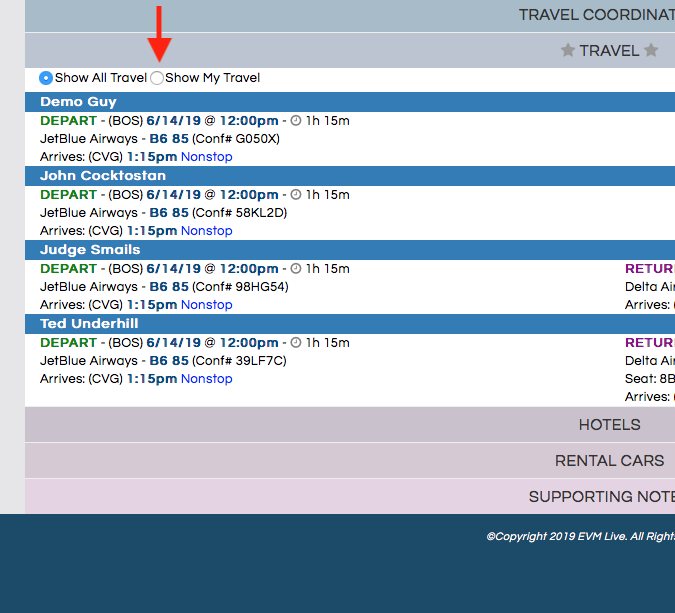
Task: Select the Demo Guy traveler name bar
Action: [x=78, y=102]
